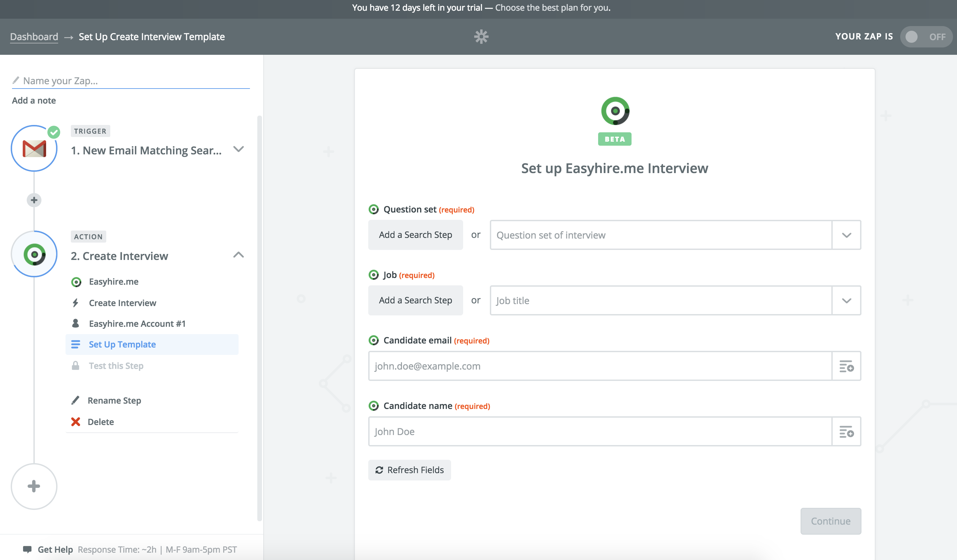957x560 pixels.
Task: Click the Gmail trigger step icon
Action: (x=34, y=148)
